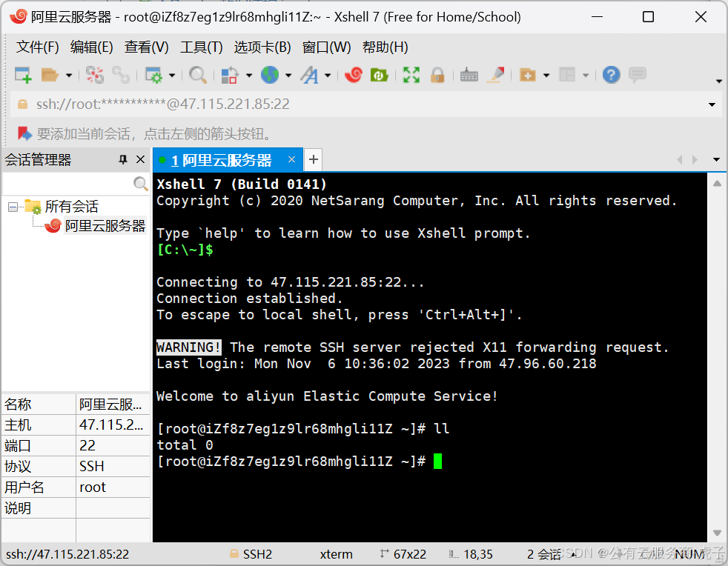The height and width of the screenshot is (566, 728).
Task: Open the 文件(F) menu
Action: click(x=38, y=47)
